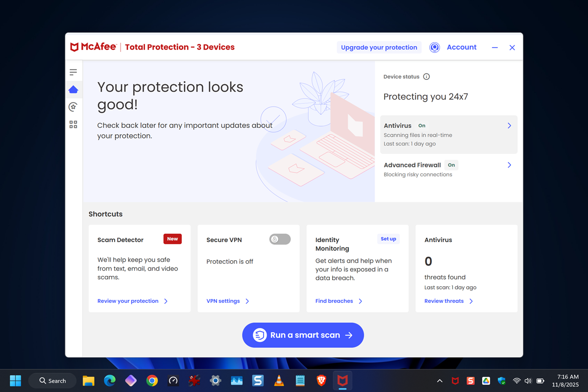This screenshot has height=392, width=588.
Task: Click the New badge on Scam Detector
Action: (x=172, y=239)
